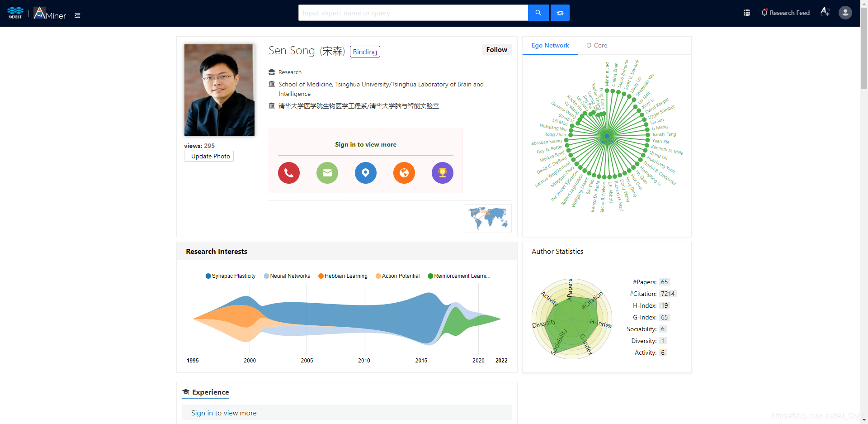This screenshot has height=424, width=868.
Task: Click the Huaqiang Wu network node label
Action: pos(553,127)
